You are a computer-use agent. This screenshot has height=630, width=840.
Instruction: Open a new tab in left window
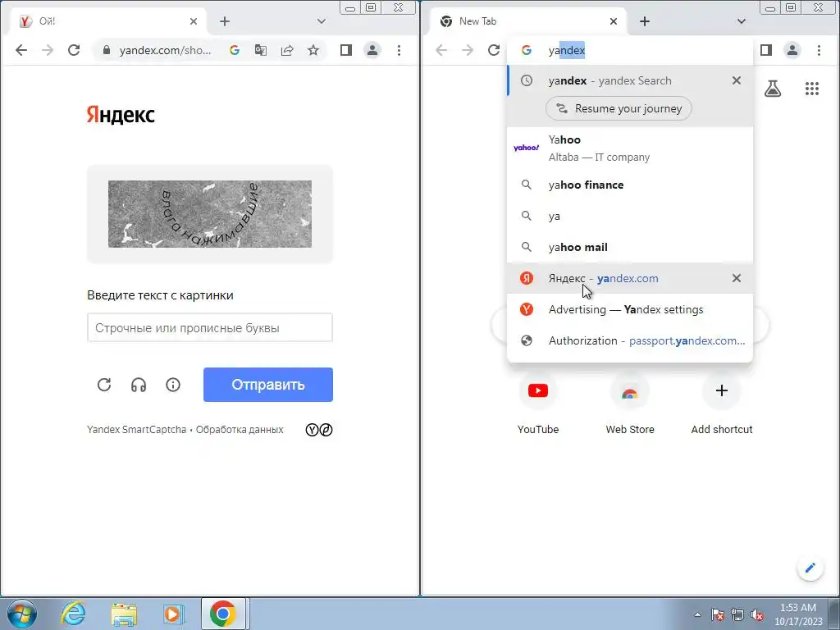(225, 21)
